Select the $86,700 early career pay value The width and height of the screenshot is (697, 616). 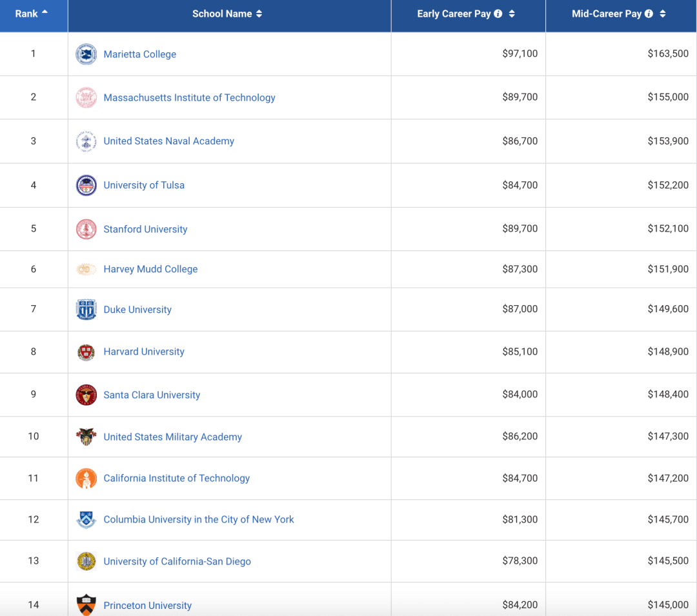pyautogui.click(x=520, y=141)
